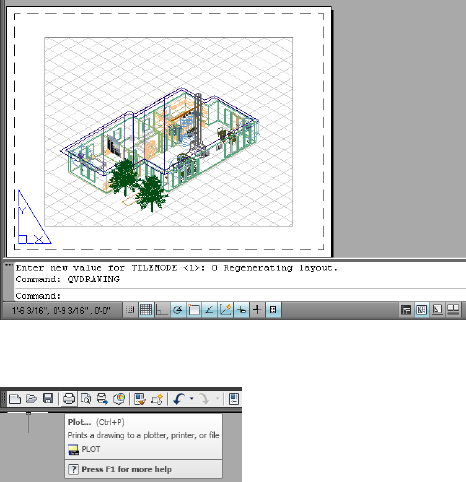Expand the Redo history dropdown arrow

218,399
